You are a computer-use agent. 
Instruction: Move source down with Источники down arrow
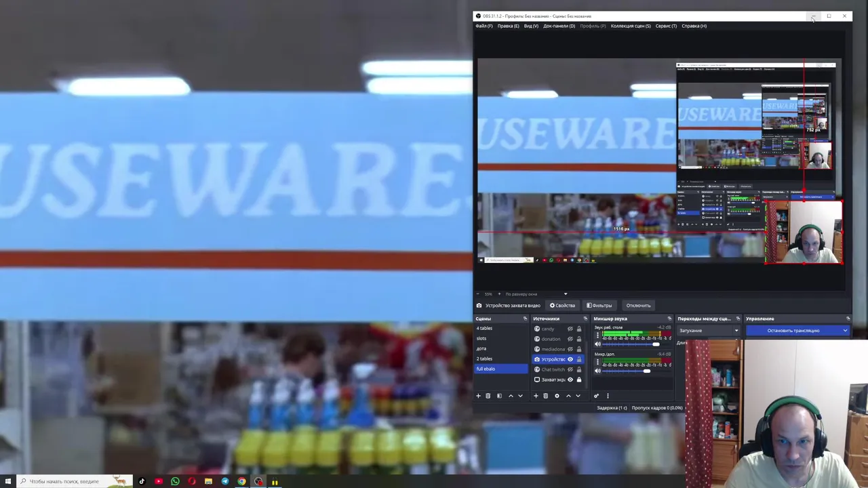[578, 396]
